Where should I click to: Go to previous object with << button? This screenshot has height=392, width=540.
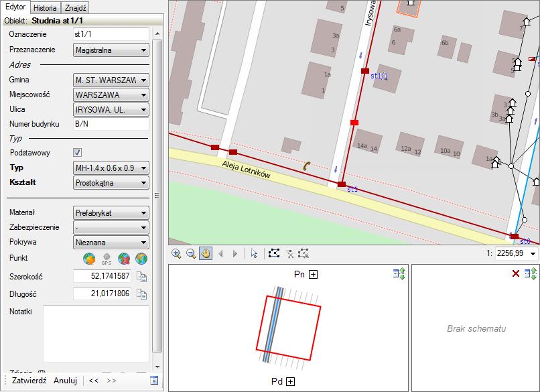tap(93, 381)
